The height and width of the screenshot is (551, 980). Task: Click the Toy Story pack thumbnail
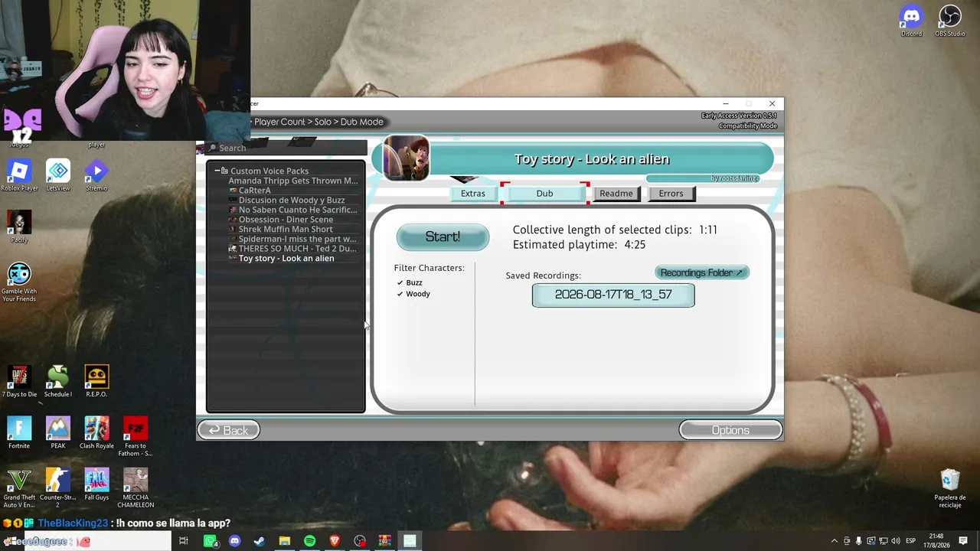(406, 158)
